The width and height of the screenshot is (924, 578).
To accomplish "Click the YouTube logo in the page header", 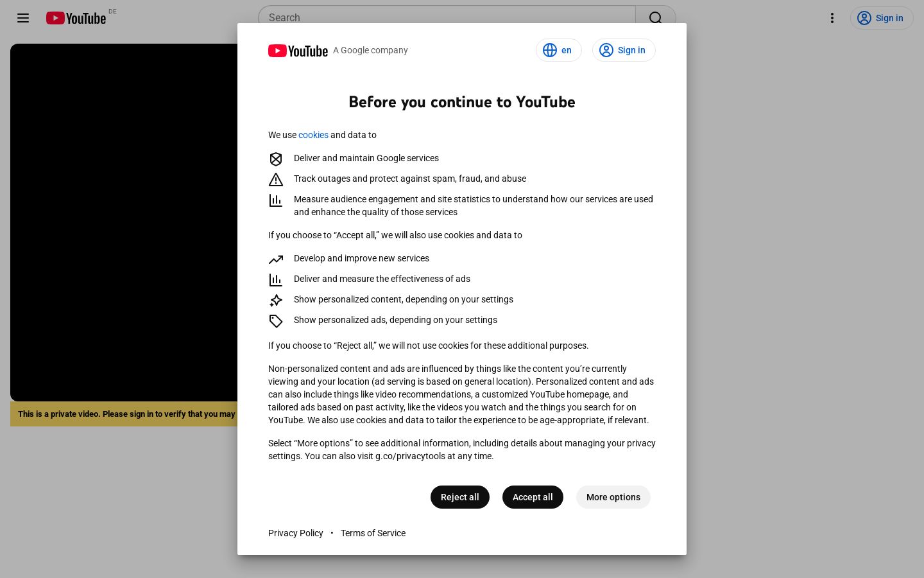I will [76, 18].
